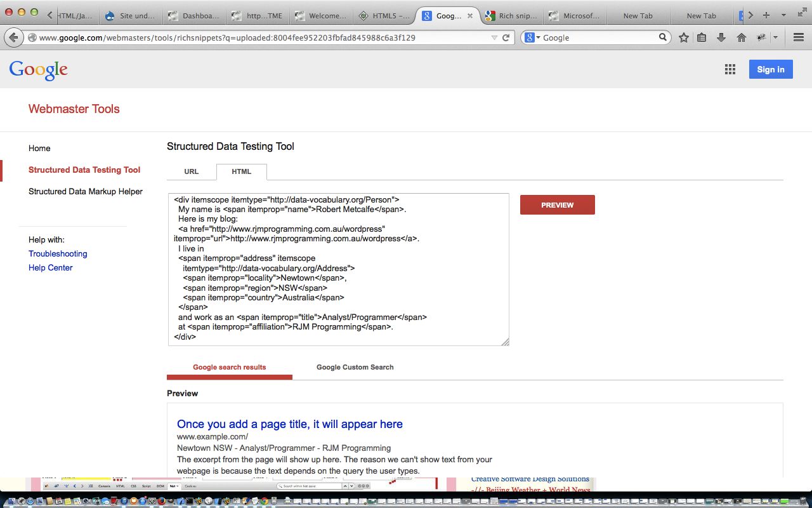
Task: Choose search engine via Google dropdown
Action: [x=532, y=37]
